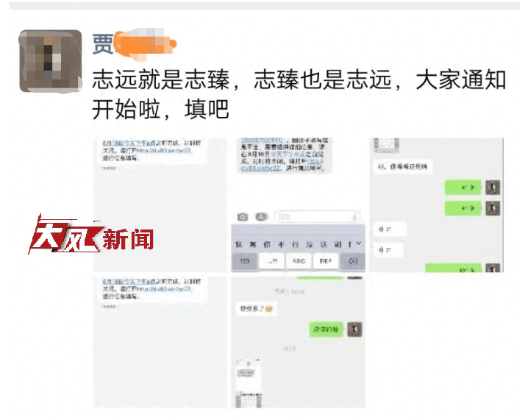Screen dimensions: 525x420
Task: Play the second received 2-second voice message
Action: (384, 250)
